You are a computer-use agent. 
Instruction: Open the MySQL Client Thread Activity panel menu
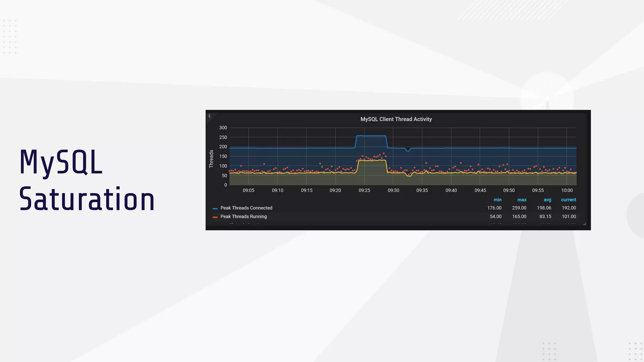click(x=396, y=119)
